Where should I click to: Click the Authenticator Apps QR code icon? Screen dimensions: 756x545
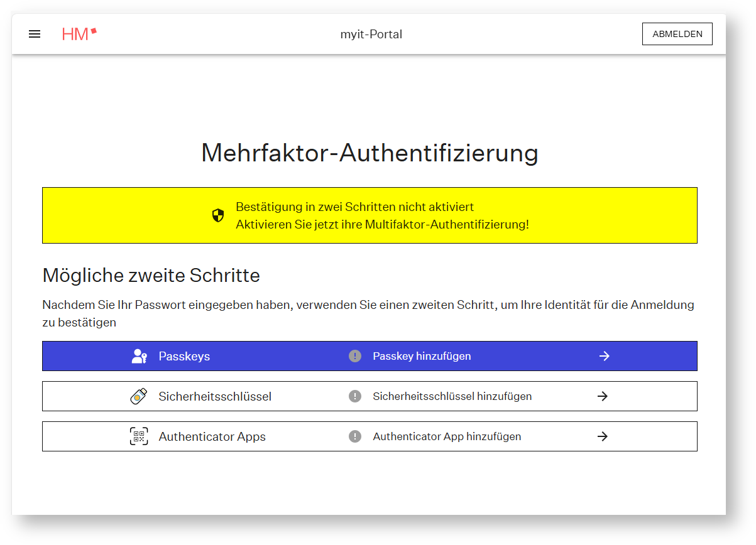139,436
